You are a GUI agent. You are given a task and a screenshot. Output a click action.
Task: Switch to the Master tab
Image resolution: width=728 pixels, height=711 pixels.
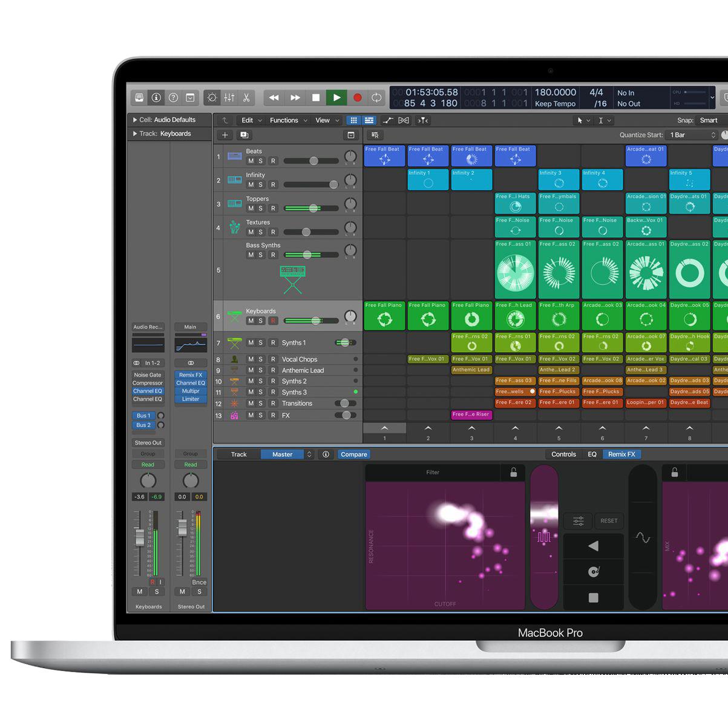(282, 454)
